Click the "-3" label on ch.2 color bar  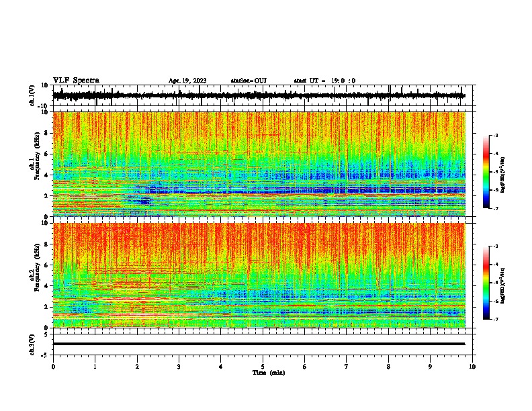click(x=495, y=246)
